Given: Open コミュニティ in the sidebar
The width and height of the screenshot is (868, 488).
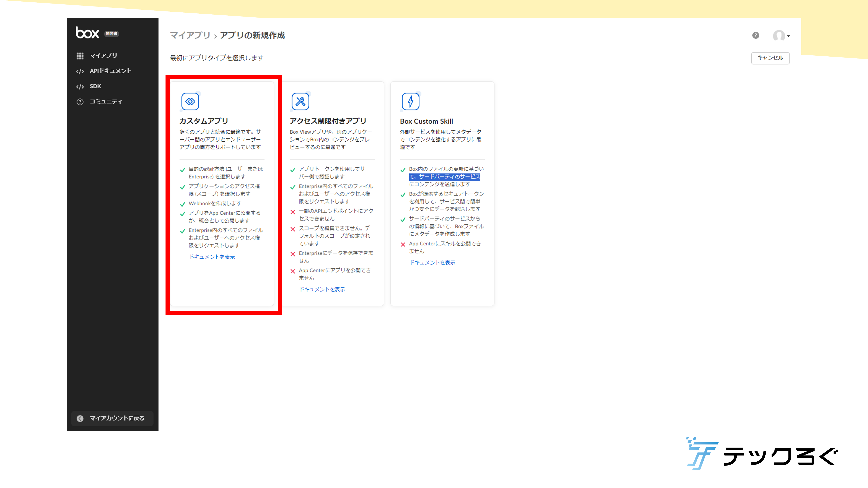Looking at the screenshot, I should (x=106, y=102).
